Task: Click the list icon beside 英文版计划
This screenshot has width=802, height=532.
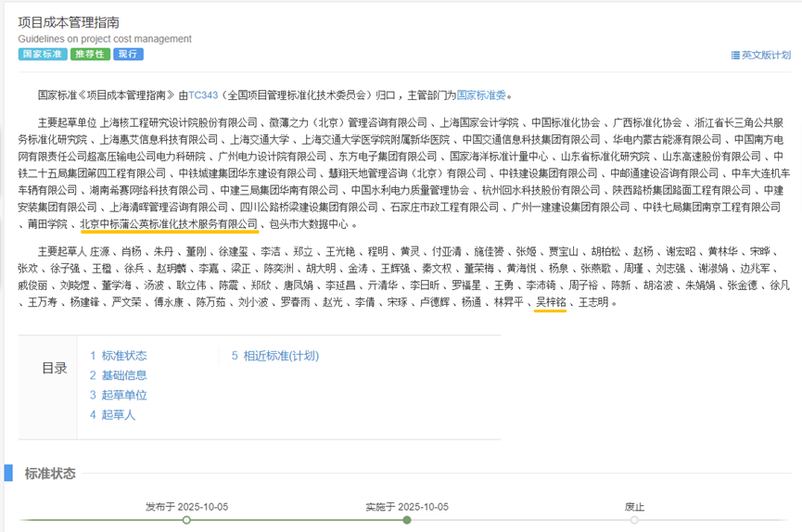Action: pyautogui.click(x=735, y=56)
